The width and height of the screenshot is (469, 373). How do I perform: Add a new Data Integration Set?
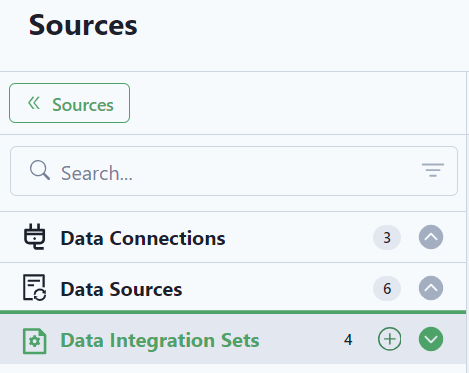point(389,339)
